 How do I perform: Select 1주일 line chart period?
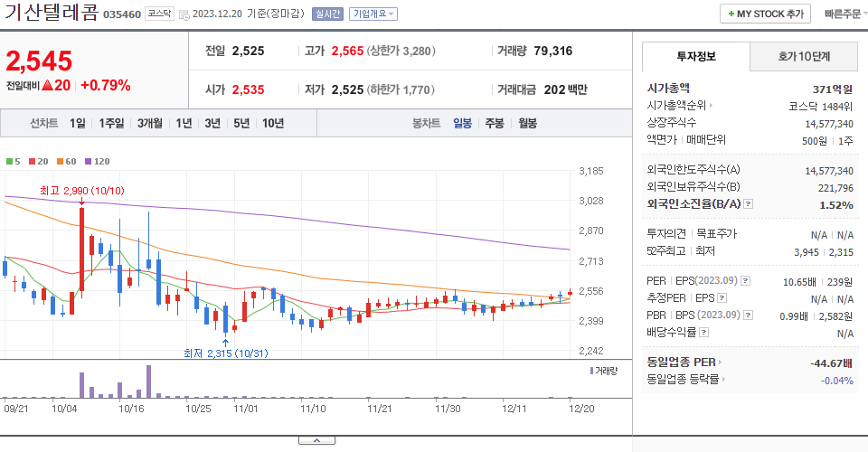[x=111, y=123]
